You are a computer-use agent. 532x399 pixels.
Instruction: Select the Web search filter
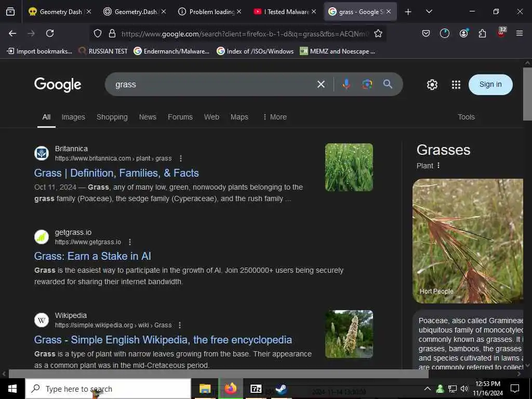point(211,117)
